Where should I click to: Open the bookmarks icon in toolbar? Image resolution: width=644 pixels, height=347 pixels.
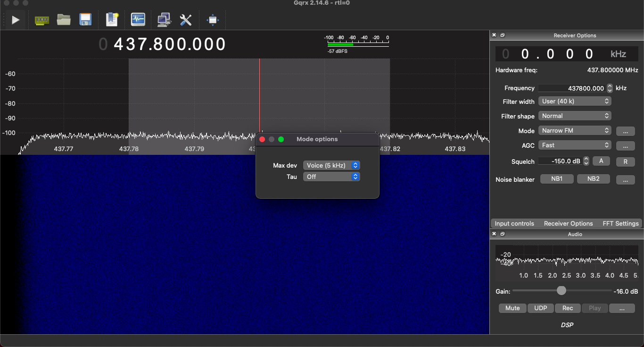coord(112,20)
